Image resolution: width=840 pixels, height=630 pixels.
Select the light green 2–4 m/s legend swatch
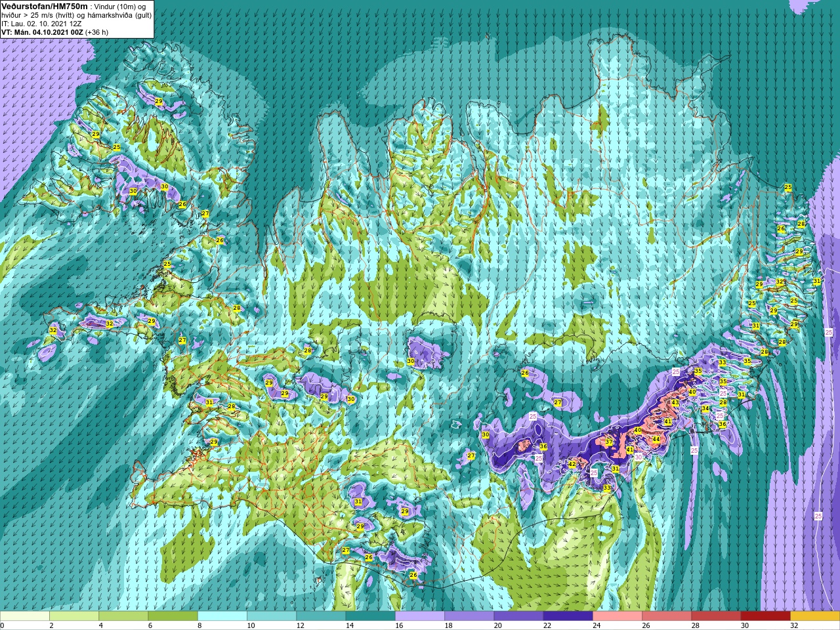coord(74,616)
